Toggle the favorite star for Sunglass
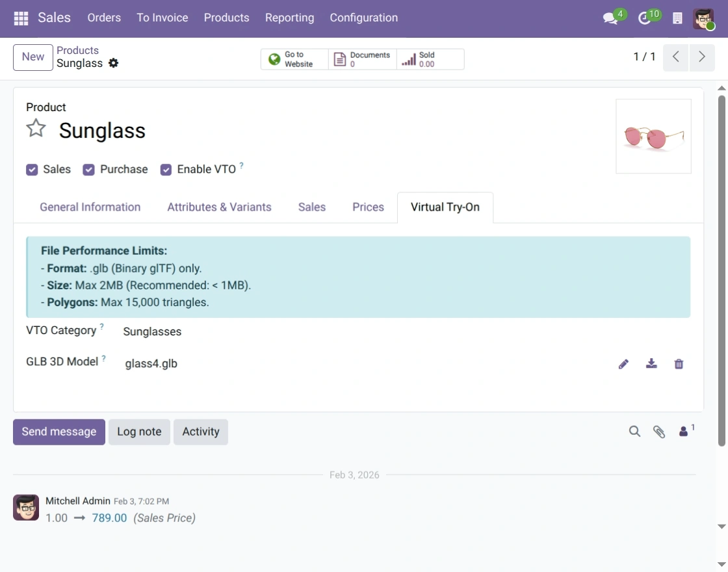Screen dimensions: 728x572 (x=36, y=129)
